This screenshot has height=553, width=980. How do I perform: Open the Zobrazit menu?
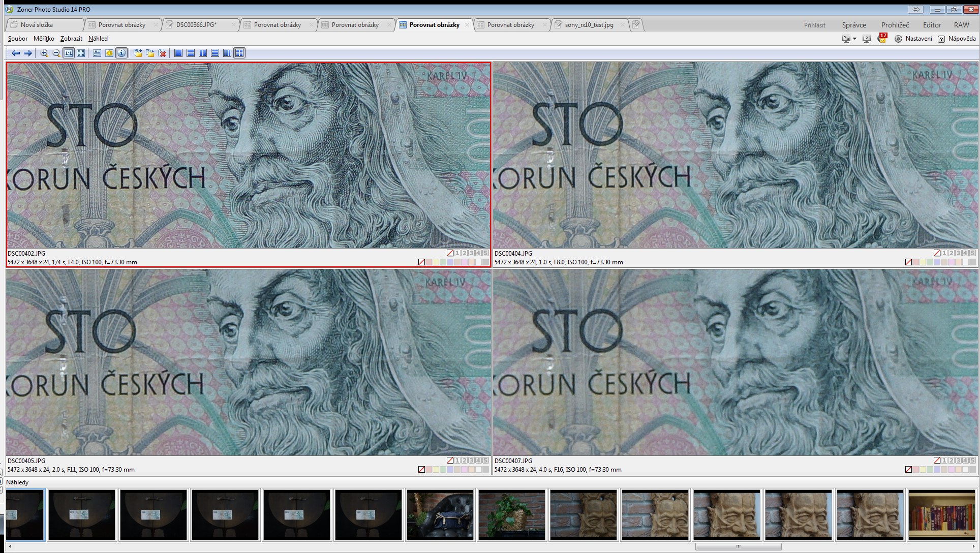coord(71,39)
